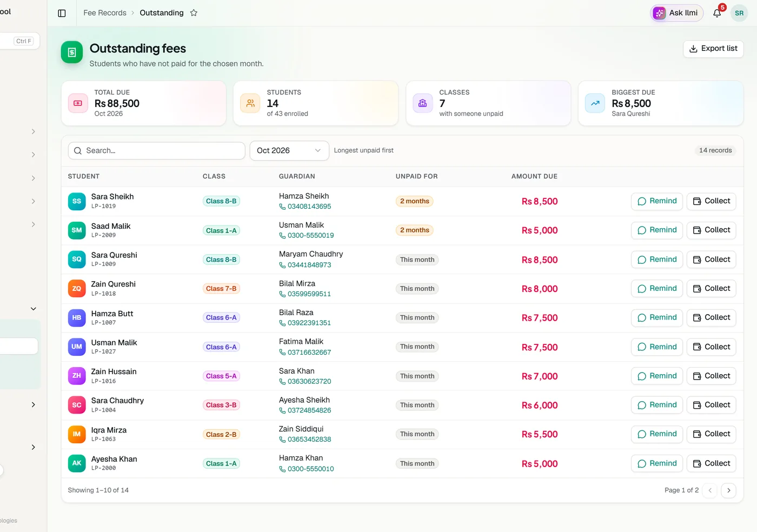757x532 pixels.
Task: Export list of outstanding fees
Action: pyautogui.click(x=713, y=49)
